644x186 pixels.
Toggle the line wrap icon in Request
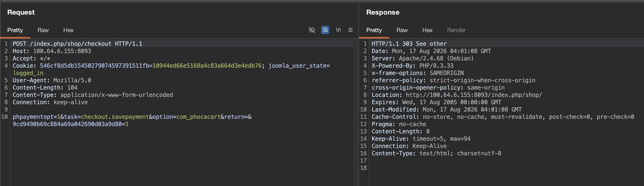point(325,30)
